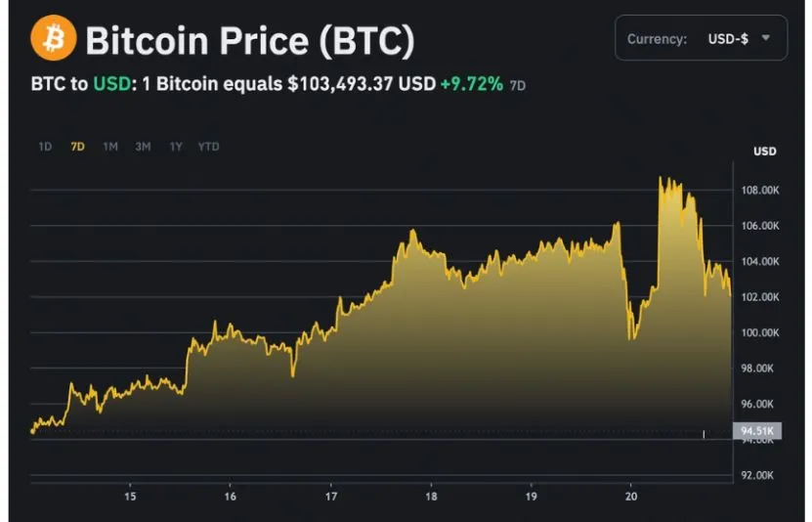Choose the YTD time range
This screenshot has width=812, height=522.
click(208, 147)
